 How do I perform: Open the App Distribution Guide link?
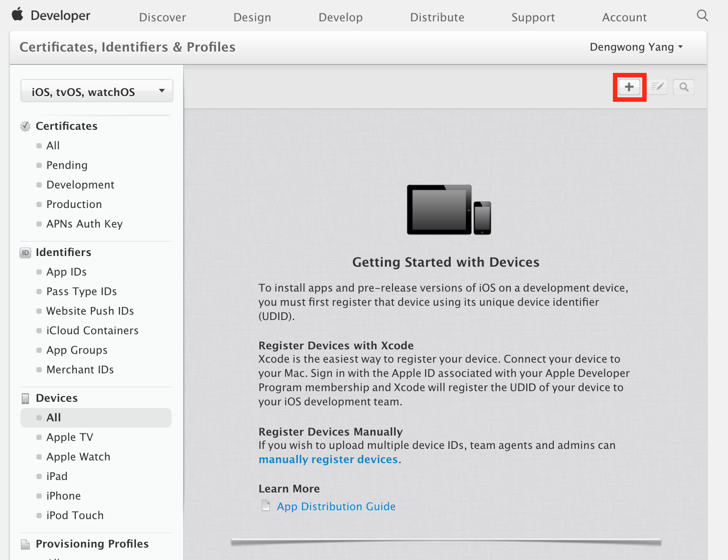[336, 506]
